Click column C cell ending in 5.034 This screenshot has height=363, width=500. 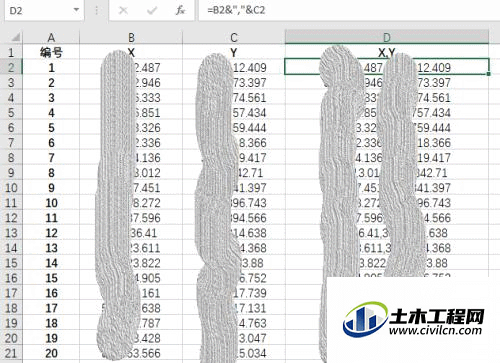(x=234, y=353)
